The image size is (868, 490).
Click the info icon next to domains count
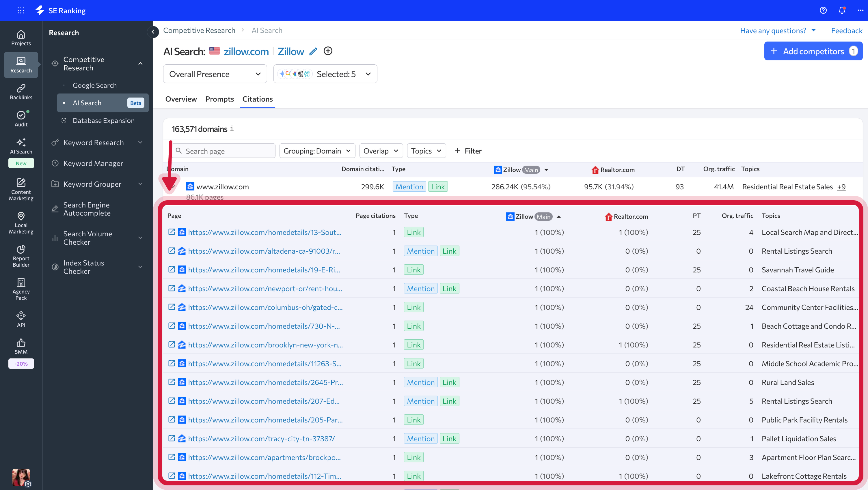[x=232, y=129]
